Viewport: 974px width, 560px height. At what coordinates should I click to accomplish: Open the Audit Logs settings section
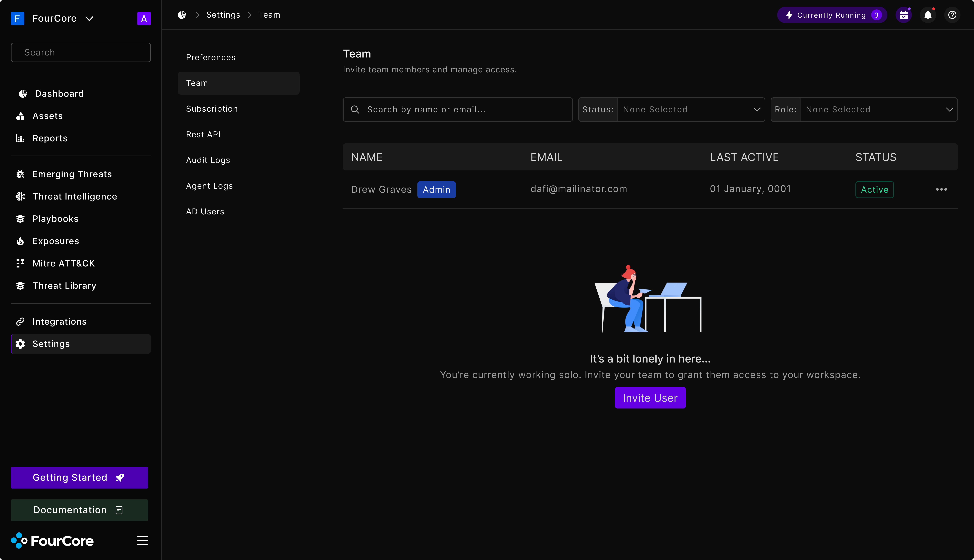tap(238, 160)
